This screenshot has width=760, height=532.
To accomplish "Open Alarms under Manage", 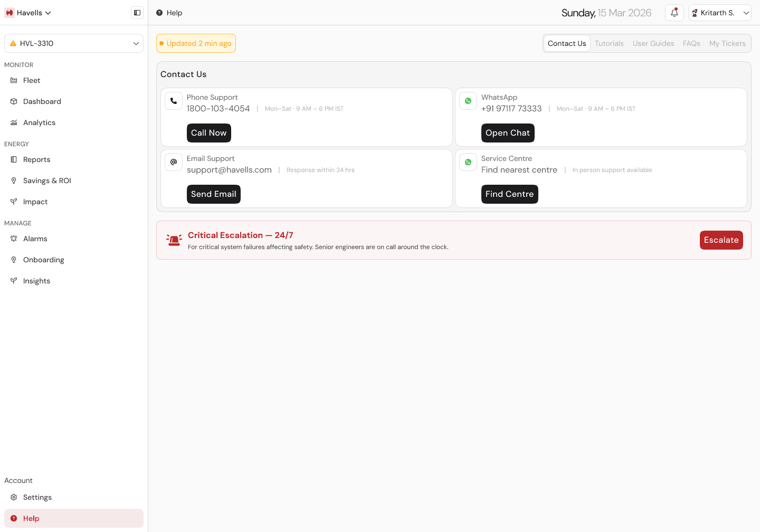I will pyautogui.click(x=74, y=239).
